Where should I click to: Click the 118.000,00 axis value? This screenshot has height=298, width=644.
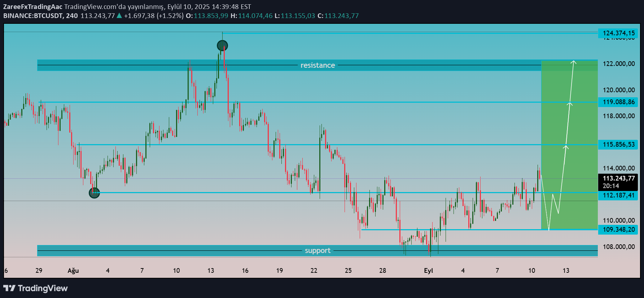619,116
